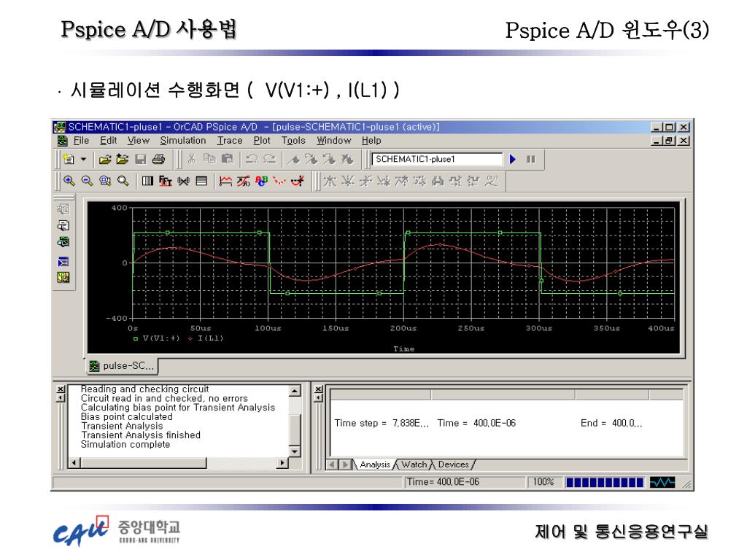The width and height of the screenshot is (747, 560).
Task: Click the Copy icon in the toolbar
Action: pos(209,158)
